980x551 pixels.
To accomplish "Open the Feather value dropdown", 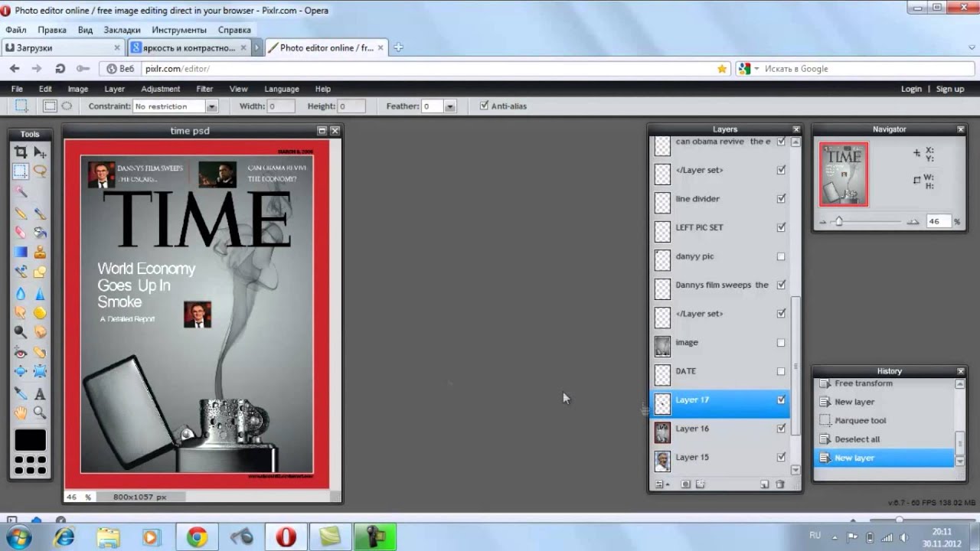I will 450,106.
